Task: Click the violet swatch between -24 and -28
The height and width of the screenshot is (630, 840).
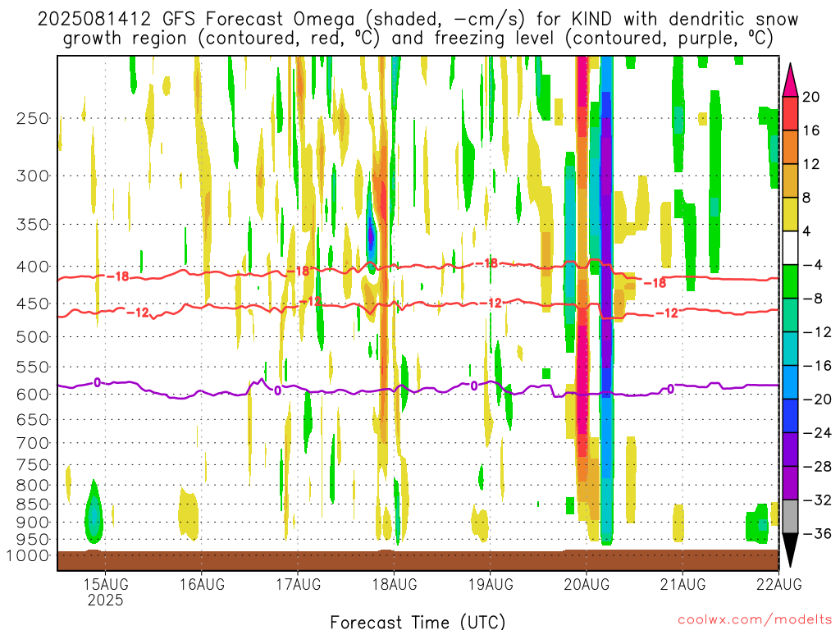Action: click(x=790, y=450)
